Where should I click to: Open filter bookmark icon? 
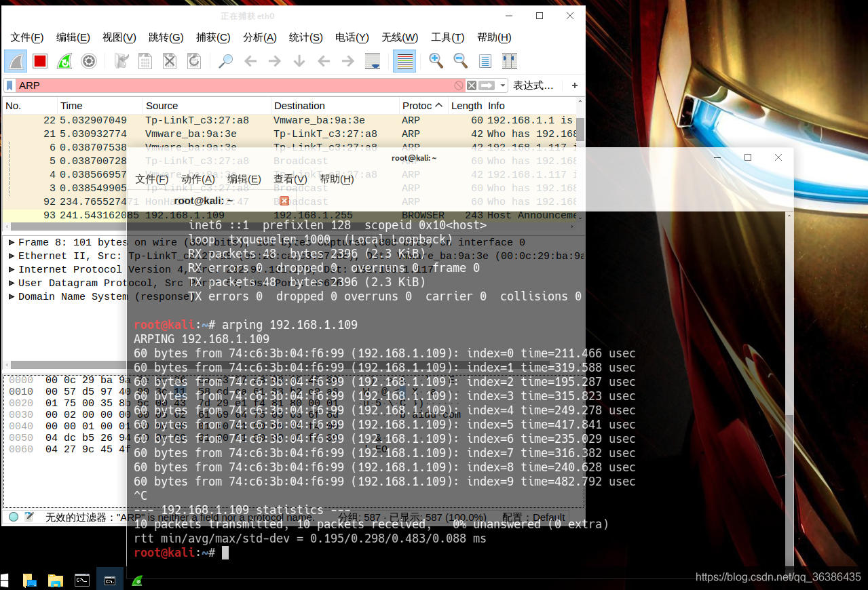[10, 85]
